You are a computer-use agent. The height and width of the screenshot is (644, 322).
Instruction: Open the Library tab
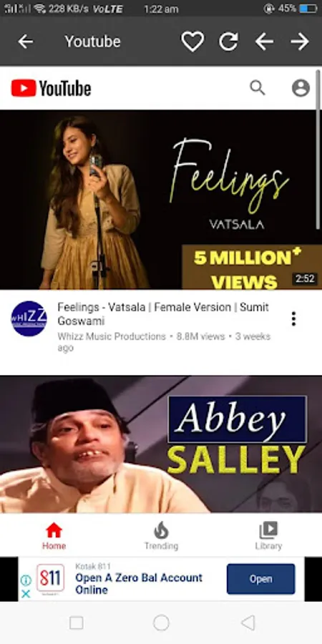point(268,535)
